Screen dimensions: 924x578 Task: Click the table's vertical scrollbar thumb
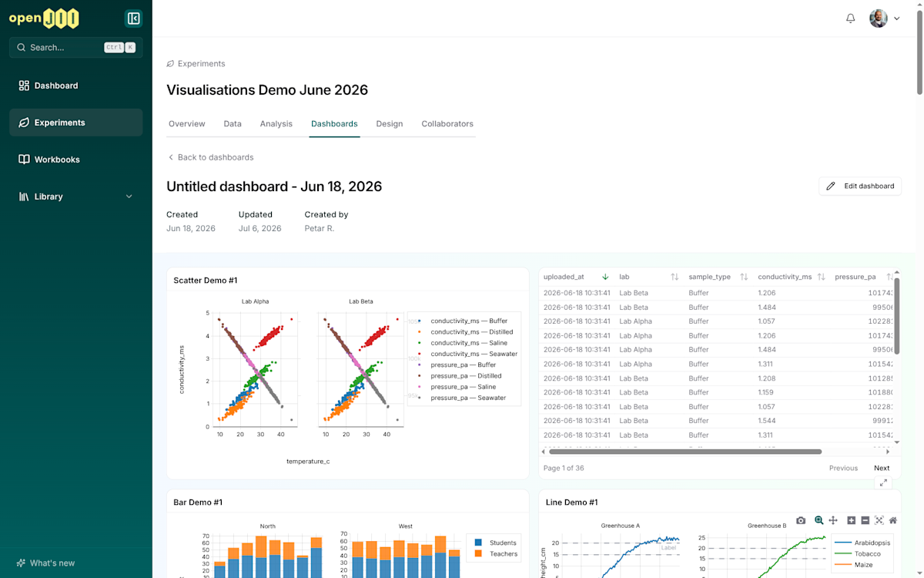click(897, 314)
